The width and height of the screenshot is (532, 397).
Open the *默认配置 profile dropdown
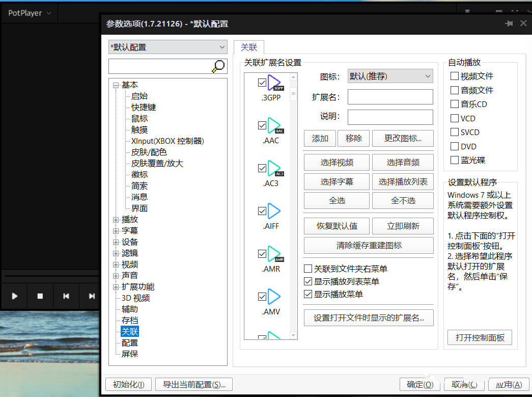coord(168,47)
